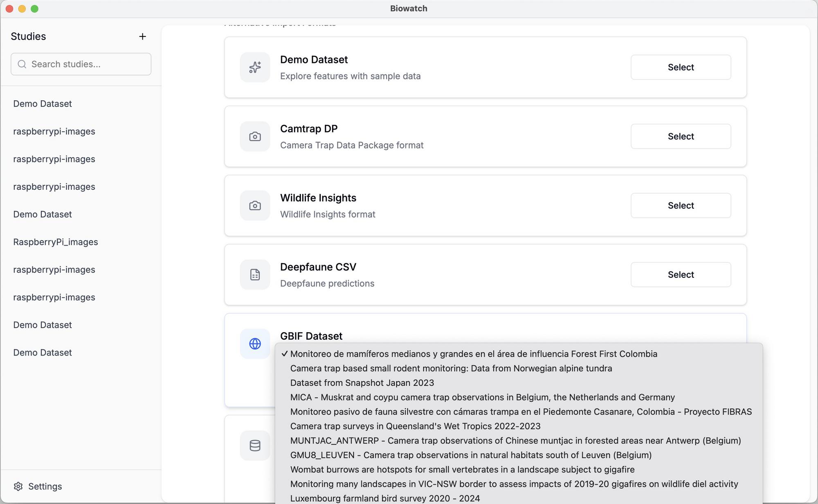The width and height of the screenshot is (818, 504).
Task: Choose Norwegian alpine tundra rodent monitoring dataset
Action: tap(519, 368)
